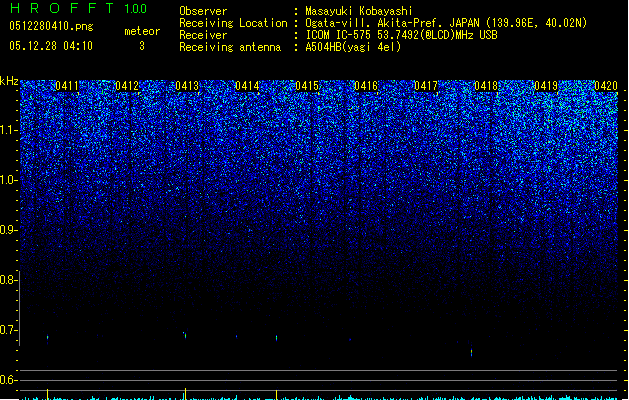Select the filename 0512280410.png
This screenshot has height=400, width=629.
[51, 26]
